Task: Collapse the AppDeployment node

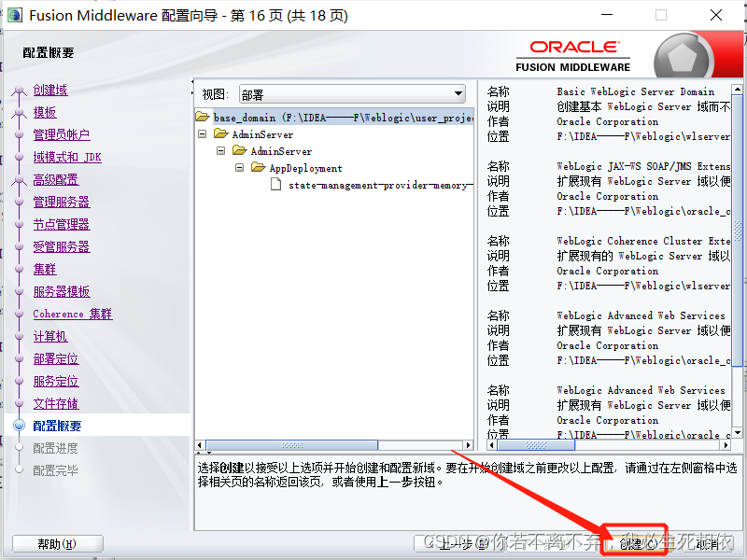Action: point(240,168)
